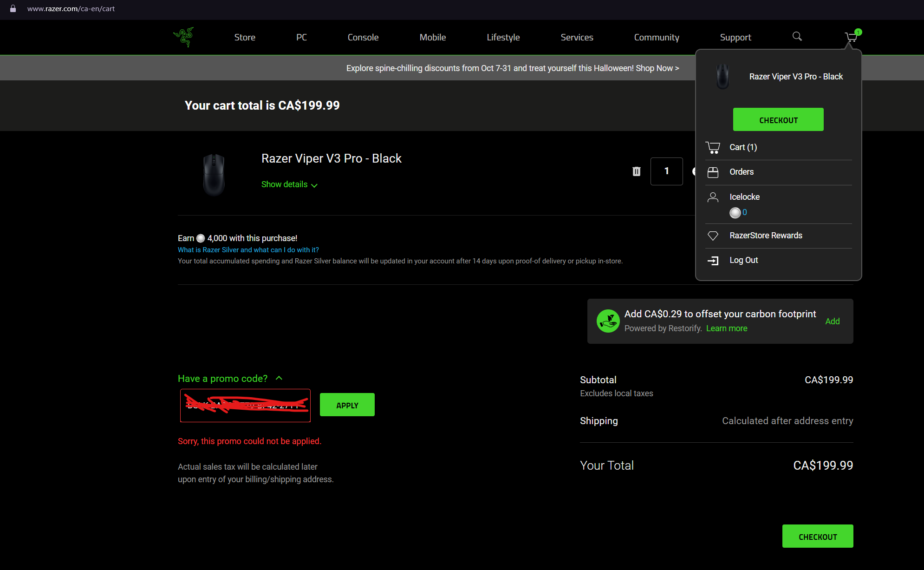The image size is (924, 570).
Task: Open Orders from the account dropdown
Action: (741, 172)
